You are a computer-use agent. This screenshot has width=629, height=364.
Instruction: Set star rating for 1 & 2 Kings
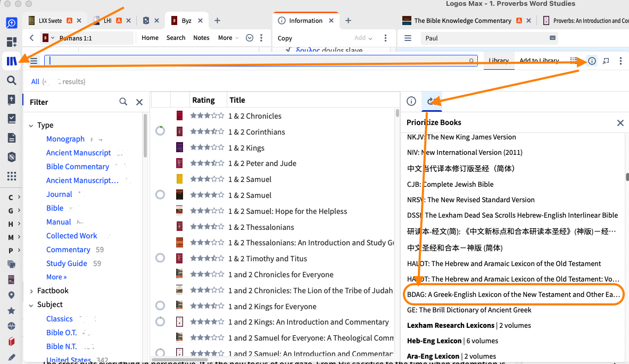pyautogui.click(x=207, y=147)
